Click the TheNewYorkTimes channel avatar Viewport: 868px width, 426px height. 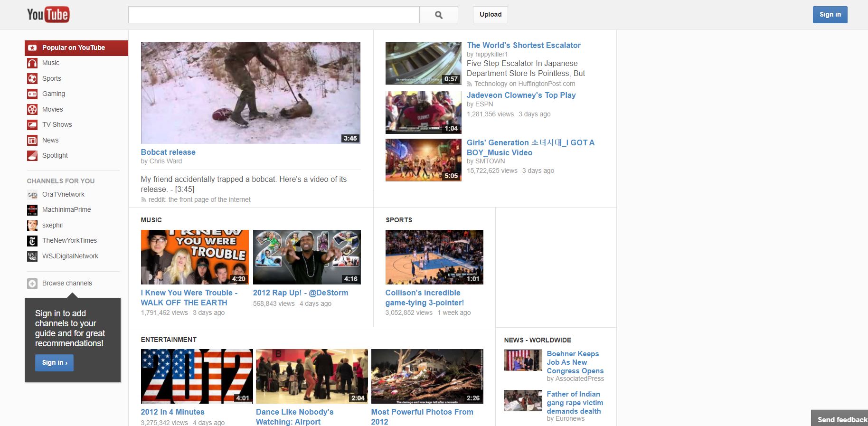tap(32, 241)
